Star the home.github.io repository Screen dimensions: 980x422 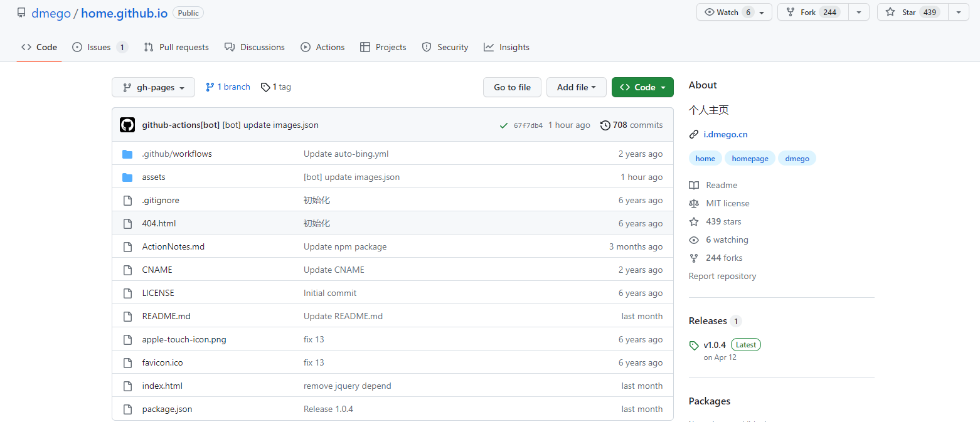(912, 13)
